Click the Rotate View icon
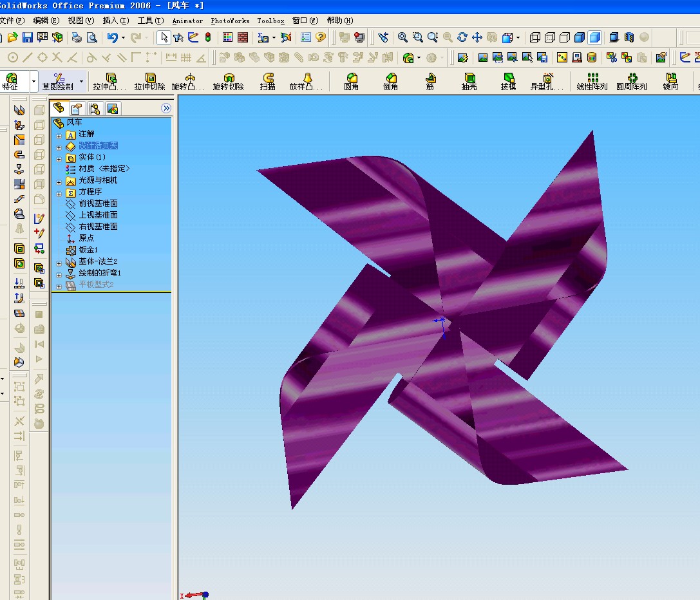This screenshot has width=700, height=600. pyautogui.click(x=462, y=37)
